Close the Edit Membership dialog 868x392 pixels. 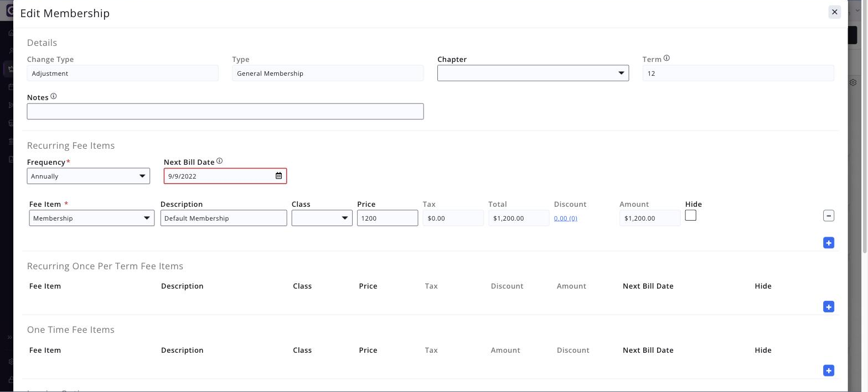834,12
